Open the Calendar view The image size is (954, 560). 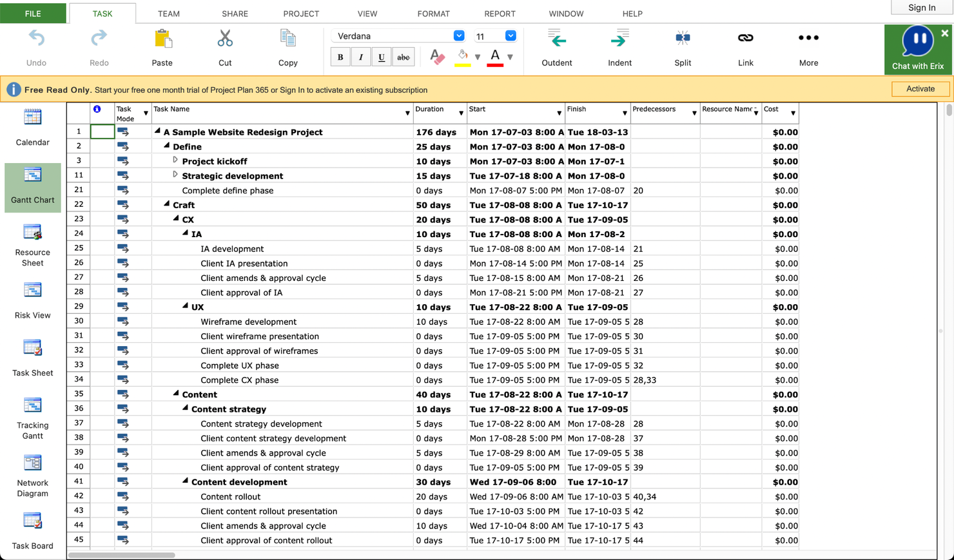(32, 128)
